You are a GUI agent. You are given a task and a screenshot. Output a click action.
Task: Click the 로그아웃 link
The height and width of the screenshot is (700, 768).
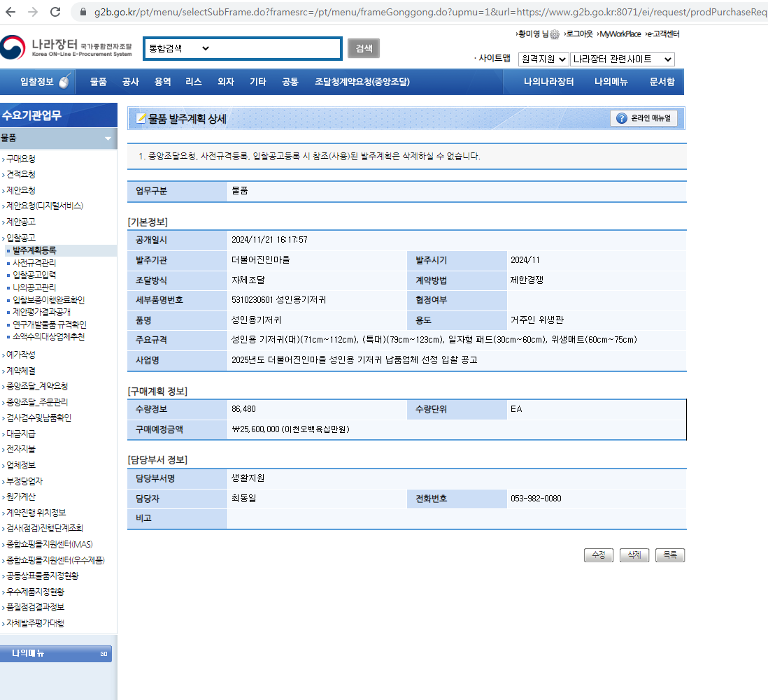click(x=578, y=34)
